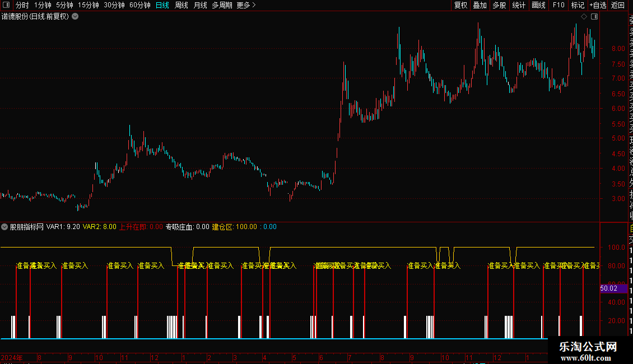Click the 建仓区: 100.00 label
633x364 pixels.
click(x=234, y=227)
